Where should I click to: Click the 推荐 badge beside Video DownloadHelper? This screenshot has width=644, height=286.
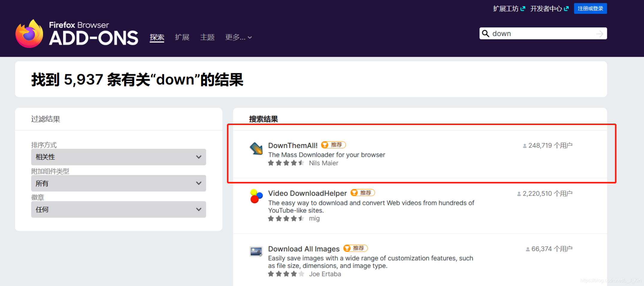[x=363, y=193]
